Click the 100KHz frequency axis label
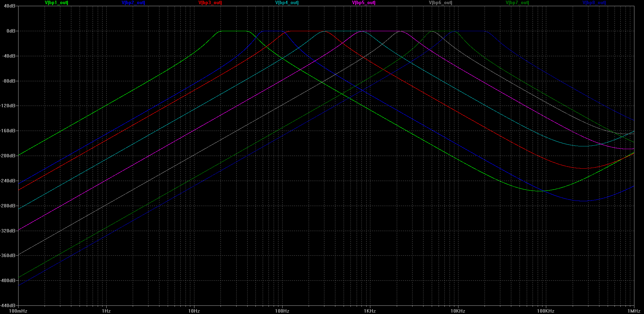 pyautogui.click(x=546, y=311)
